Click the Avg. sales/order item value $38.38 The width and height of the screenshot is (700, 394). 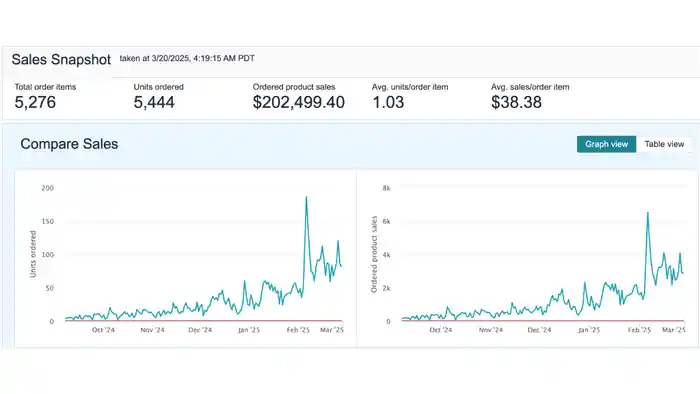(517, 102)
